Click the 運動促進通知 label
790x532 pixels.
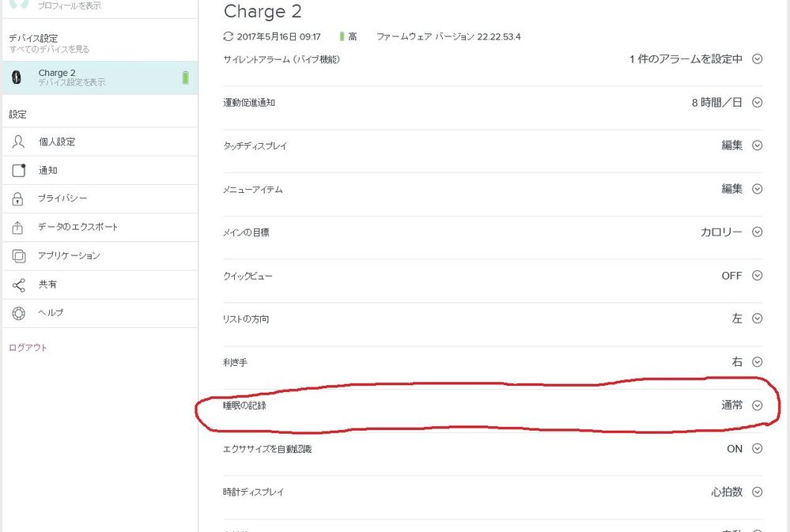point(249,103)
